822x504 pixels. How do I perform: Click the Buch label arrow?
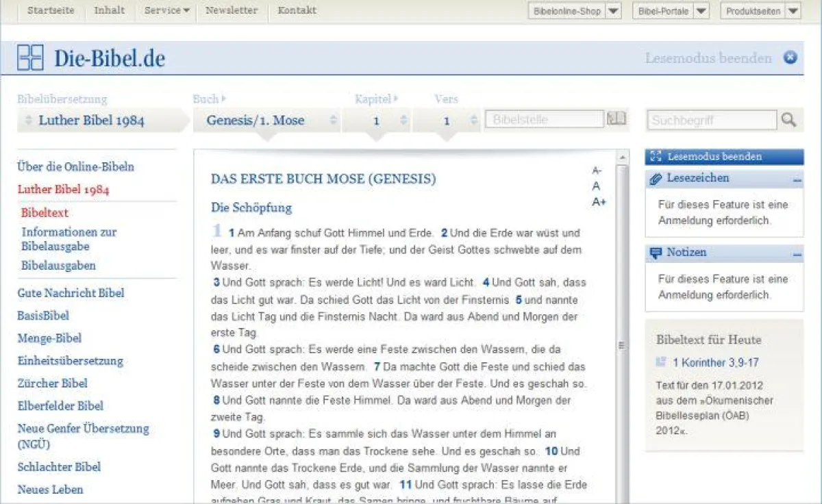click(223, 99)
